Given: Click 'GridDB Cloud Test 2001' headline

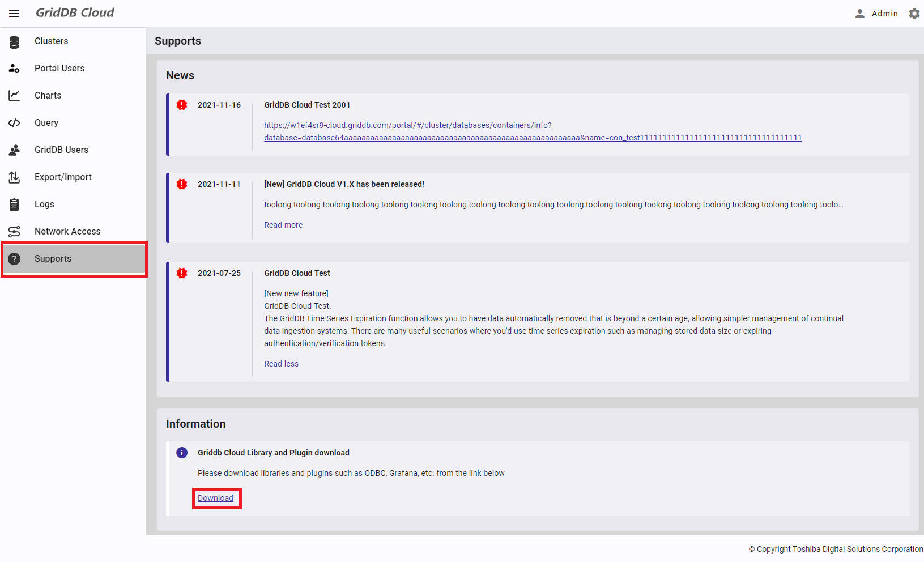Looking at the screenshot, I should [307, 105].
